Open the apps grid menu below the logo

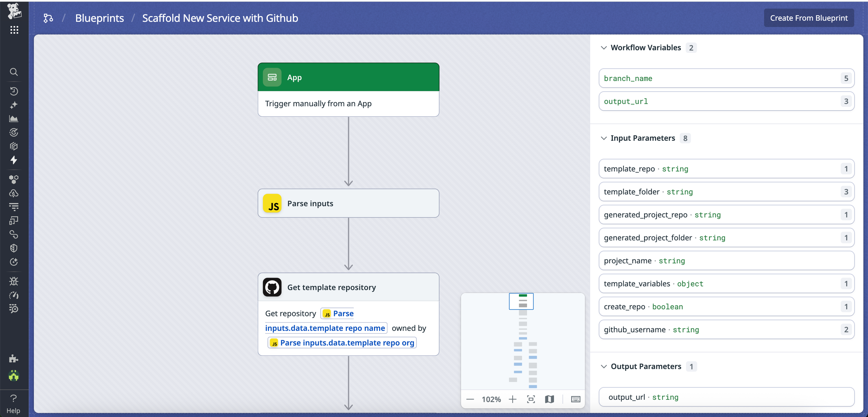click(x=14, y=30)
